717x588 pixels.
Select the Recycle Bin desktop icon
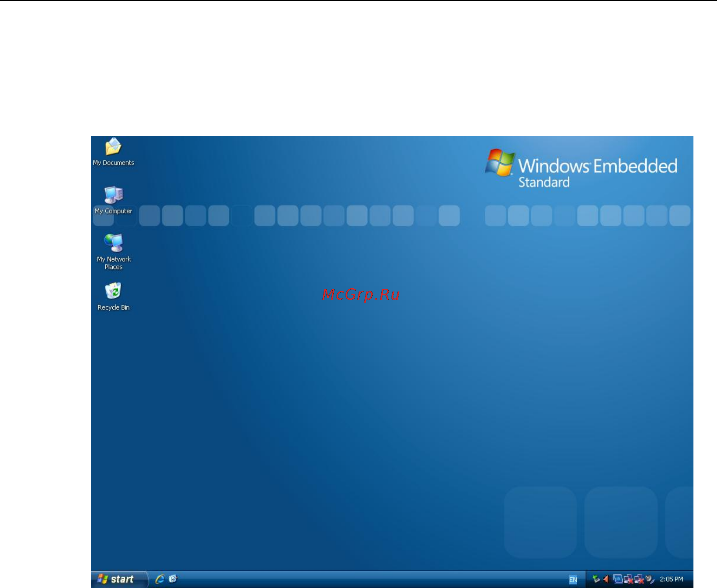coord(113,297)
